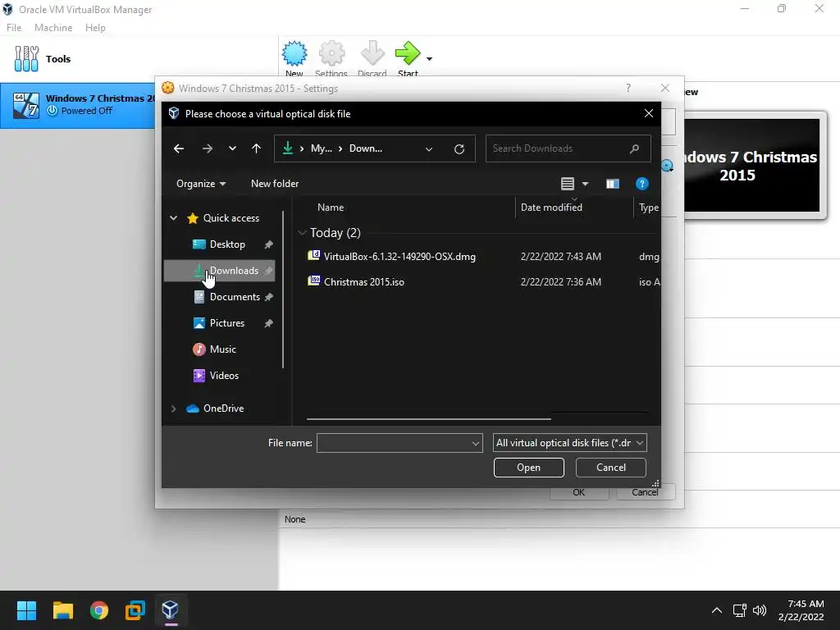Click the blue help icon in dialog
The height and width of the screenshot is (630, 840).
[641, 184]
